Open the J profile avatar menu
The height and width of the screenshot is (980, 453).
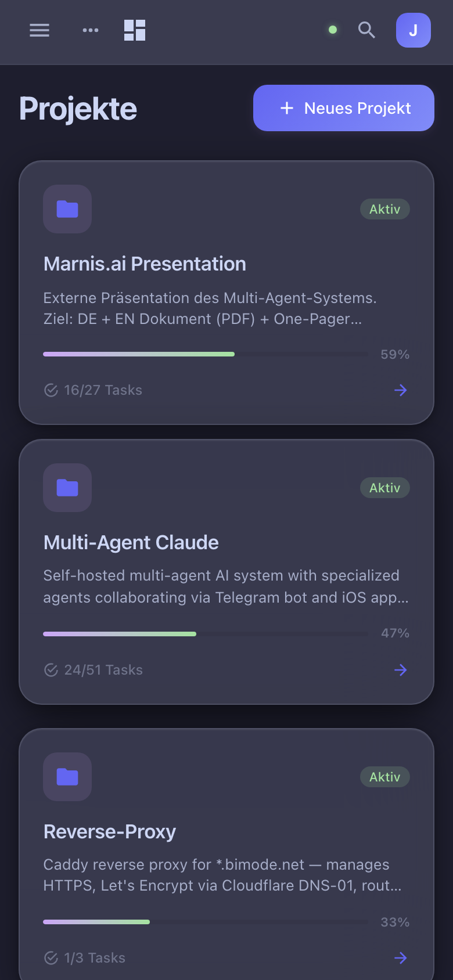[413, 30]
